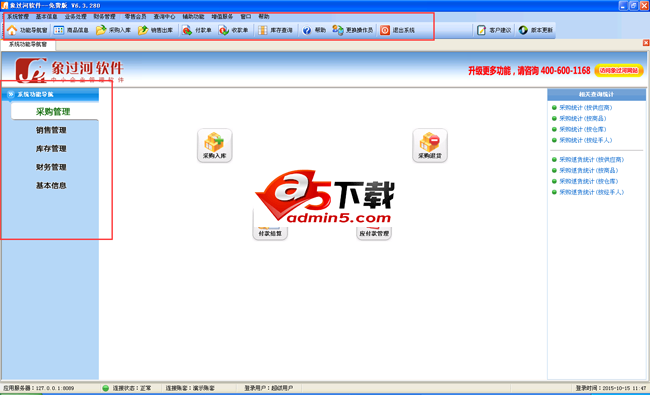Click the 帮助 question mark toolbar button
Viewport: 650px width, 395px height.
[314, 30]
